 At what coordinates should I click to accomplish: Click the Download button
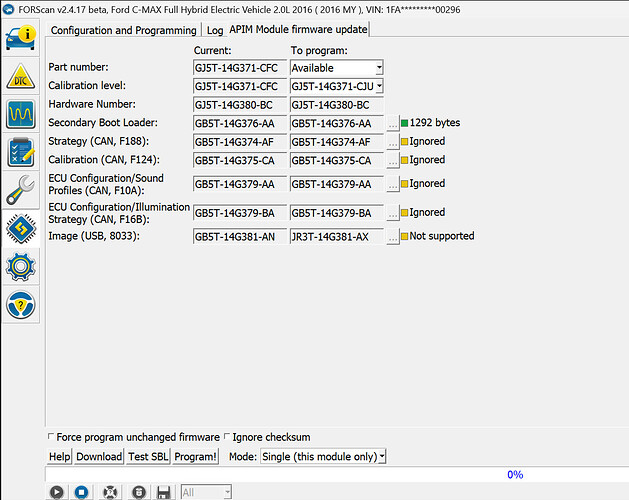coord(99,457)
